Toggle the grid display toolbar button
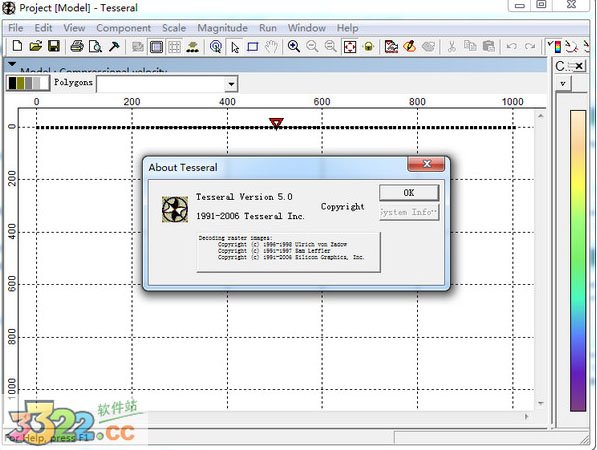Screen dimensions: 597x450 tap(174, 47)
